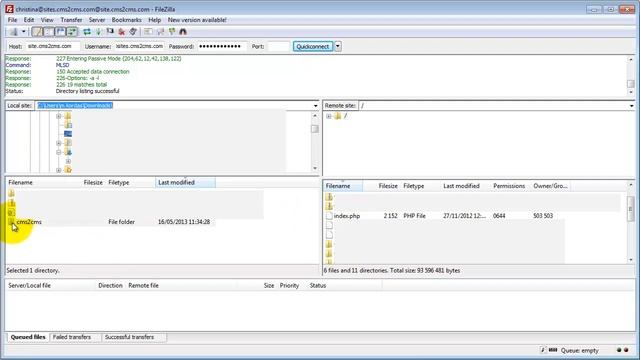Toggle synchronized browsing
This screenshot has width=640, height=360.
pyautogui.click(x=172, y=31)
